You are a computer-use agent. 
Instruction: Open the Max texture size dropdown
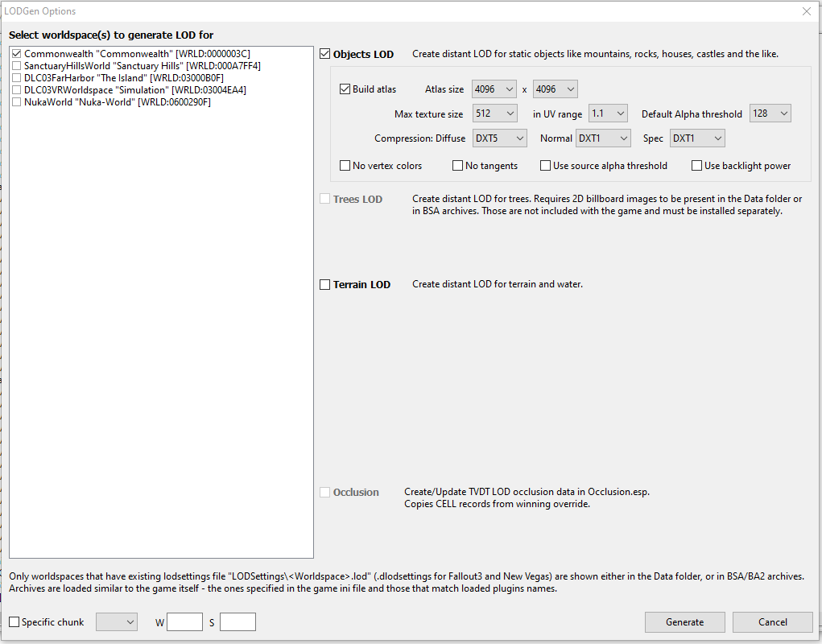pos(495,114)
